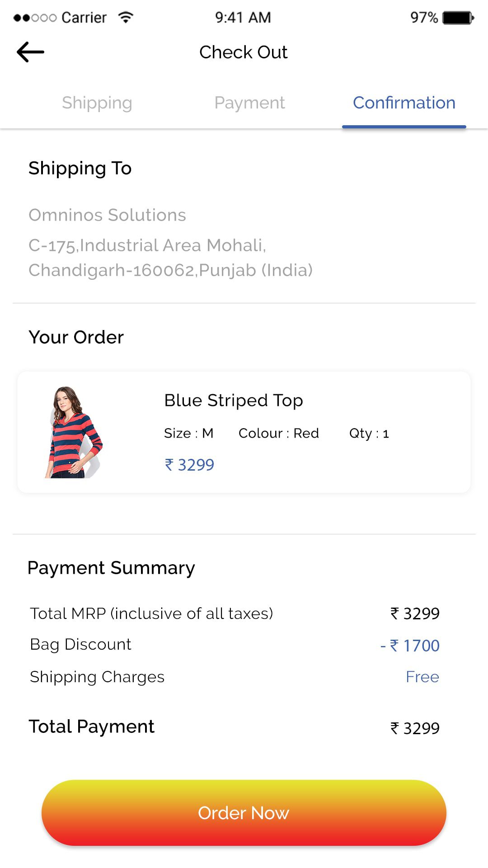Screen dimensions: 488x868
Task: Tap the carrier signal dots
Action: pyautogui.click(x=35, y=18)
